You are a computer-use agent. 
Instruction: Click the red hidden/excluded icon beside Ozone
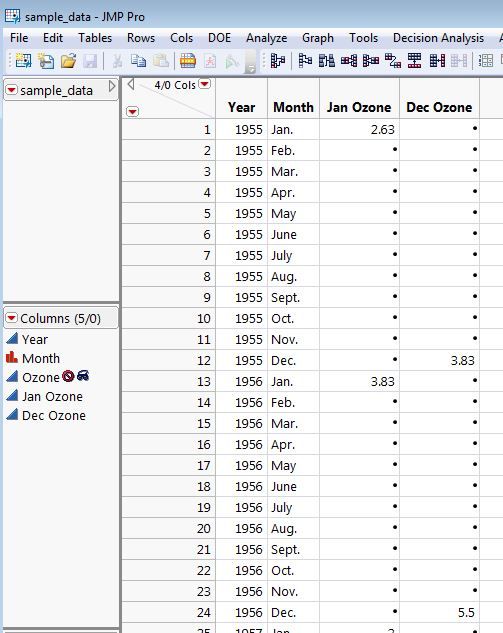coord(68,376)
